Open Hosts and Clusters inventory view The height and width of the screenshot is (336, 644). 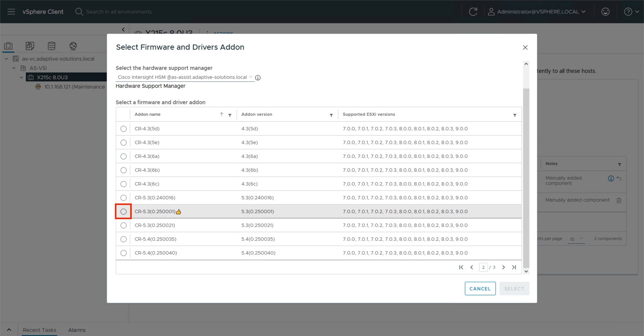[x=8, y=46]
